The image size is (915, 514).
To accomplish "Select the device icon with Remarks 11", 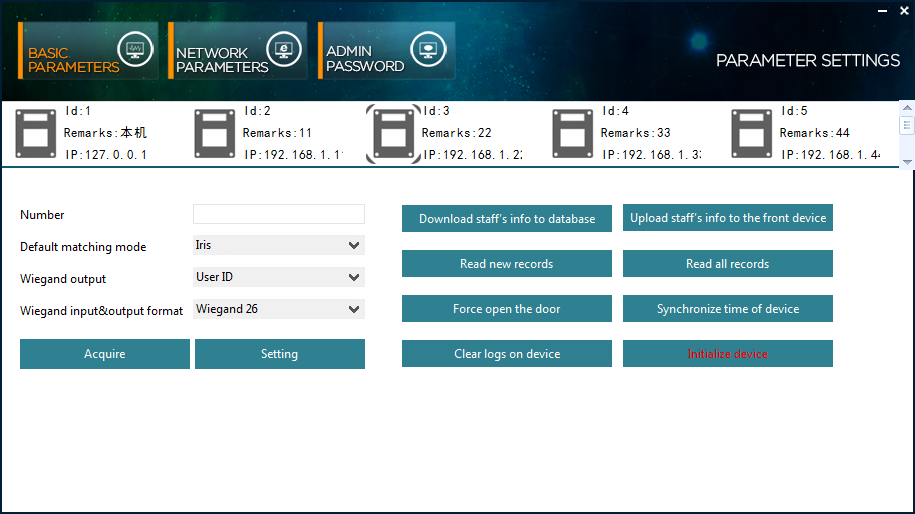I will [214, 134].
